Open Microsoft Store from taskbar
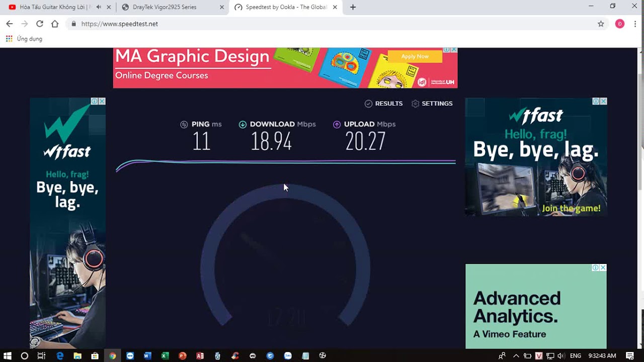644x362 pixels. (x=95, y=355)
